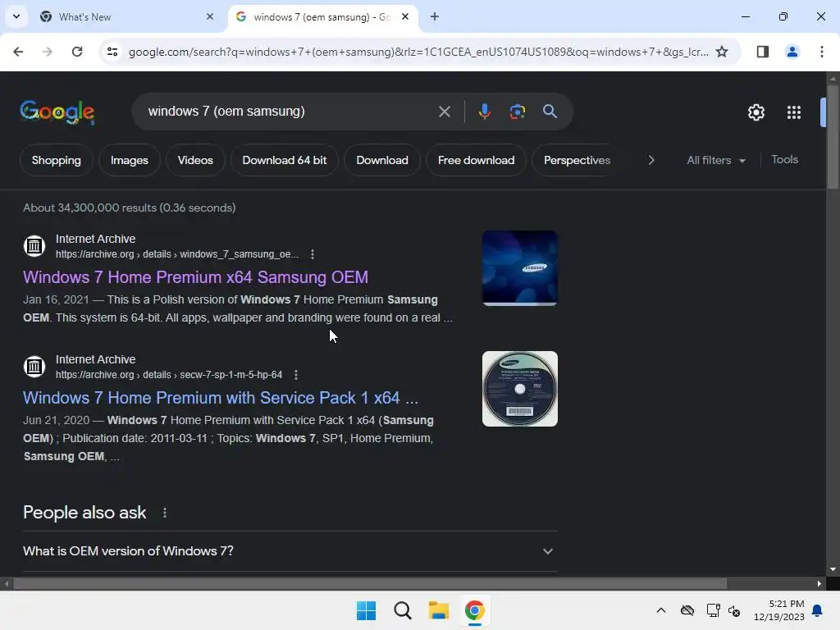Screen dimensions: 840x630
Task: Open Windows 7 Home Premium with Service Pack 1 link
Action: click(x=220, y=398)
